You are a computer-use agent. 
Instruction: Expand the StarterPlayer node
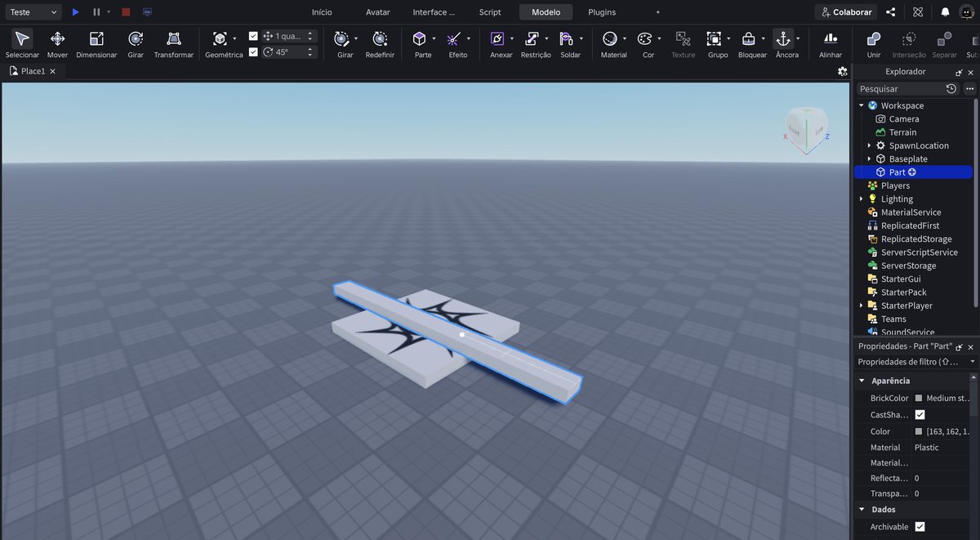click(861, 306)
